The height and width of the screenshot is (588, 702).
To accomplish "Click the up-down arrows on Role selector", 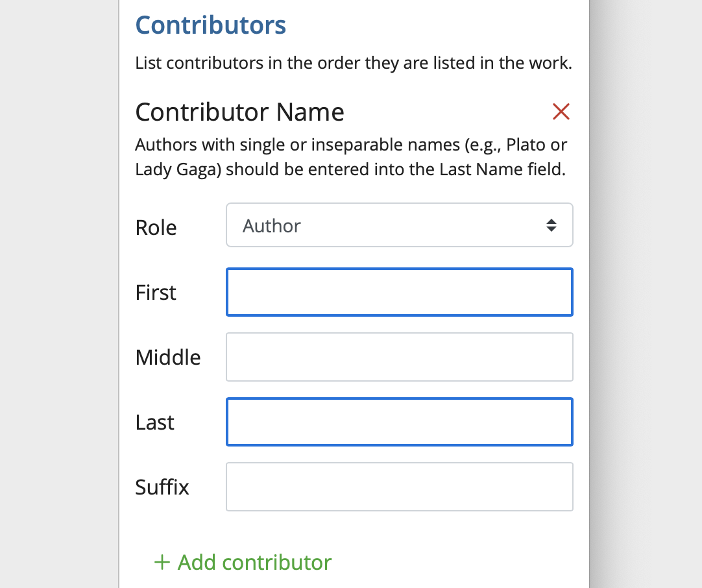I will pos(551,225).
